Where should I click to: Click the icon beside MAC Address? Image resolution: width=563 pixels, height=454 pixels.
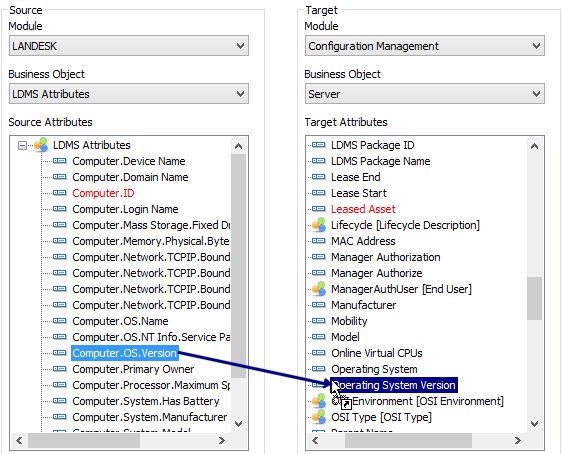[318, 241]
